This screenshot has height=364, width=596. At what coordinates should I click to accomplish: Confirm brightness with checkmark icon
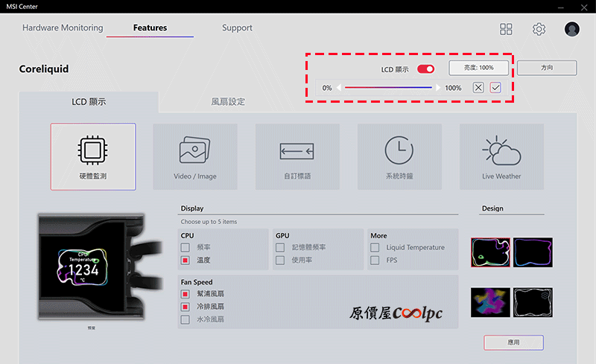click(495, 88)
